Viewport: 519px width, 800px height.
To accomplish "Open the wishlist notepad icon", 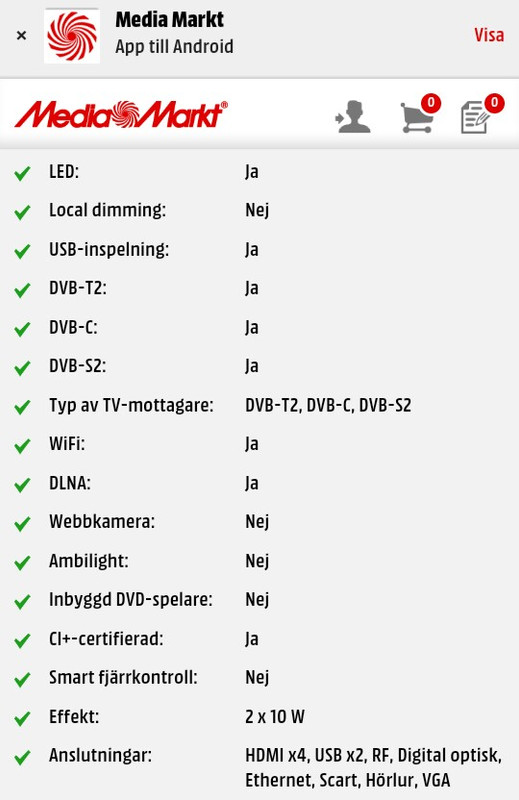I will tap(482, 115).
